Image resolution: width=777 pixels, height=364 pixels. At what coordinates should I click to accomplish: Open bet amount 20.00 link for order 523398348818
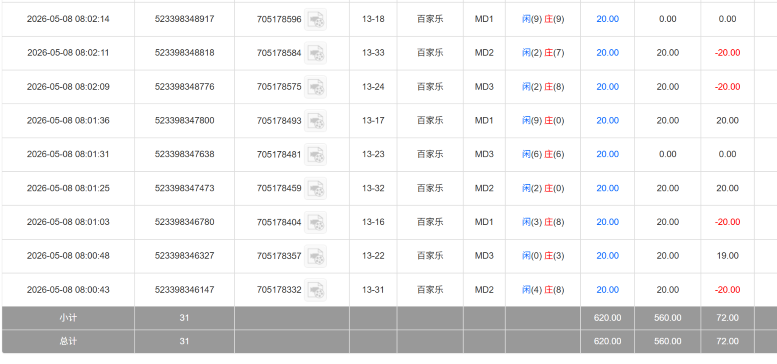[x=607, y=52]
